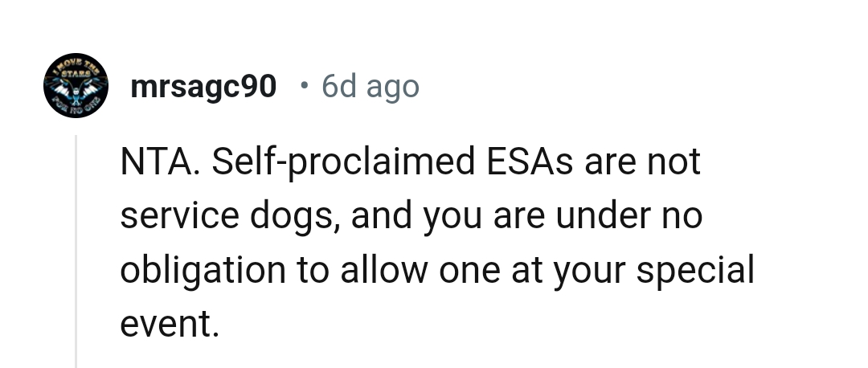Click the dot separator before the timestamp
This screenshot has width=868, height=368.
click(302, 84)
